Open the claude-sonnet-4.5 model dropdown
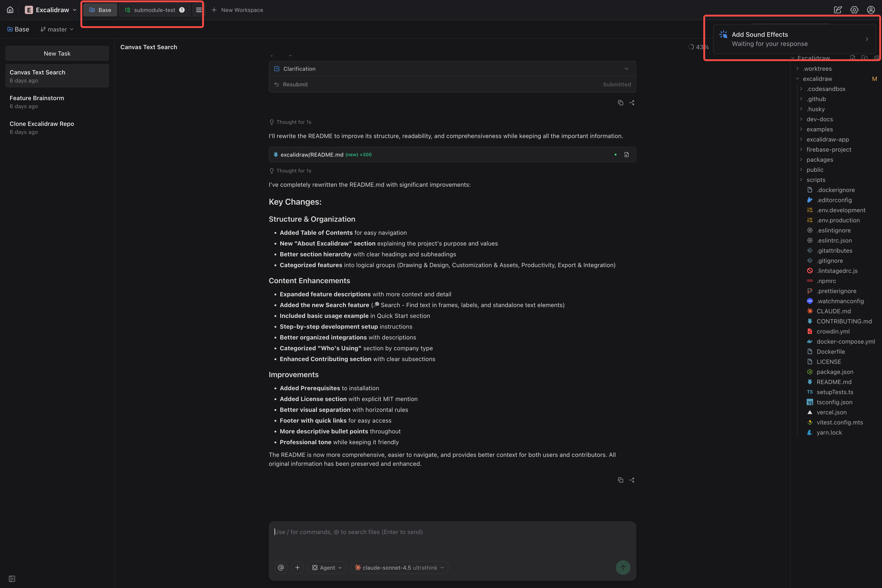 point(399,567)
